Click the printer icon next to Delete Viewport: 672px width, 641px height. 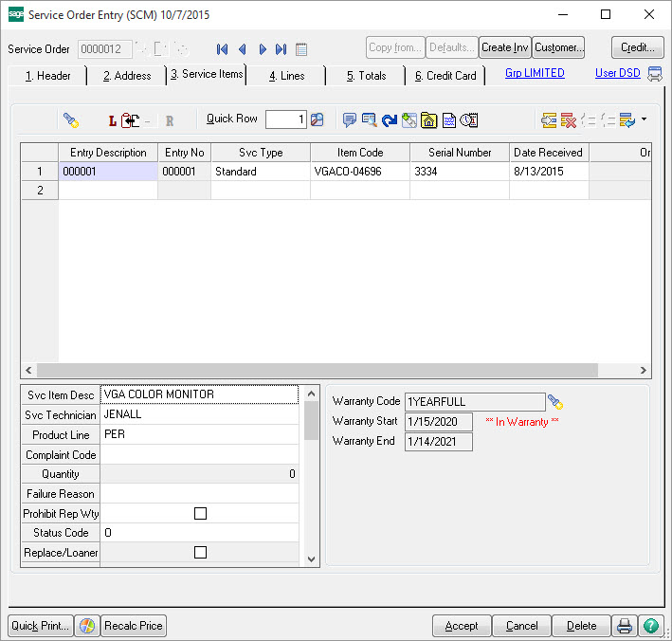(625, 626)
